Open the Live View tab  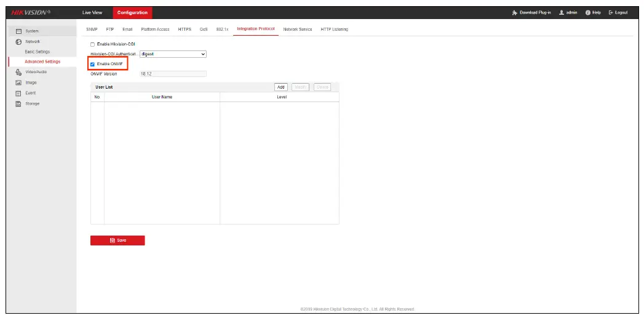pos(92,13)
